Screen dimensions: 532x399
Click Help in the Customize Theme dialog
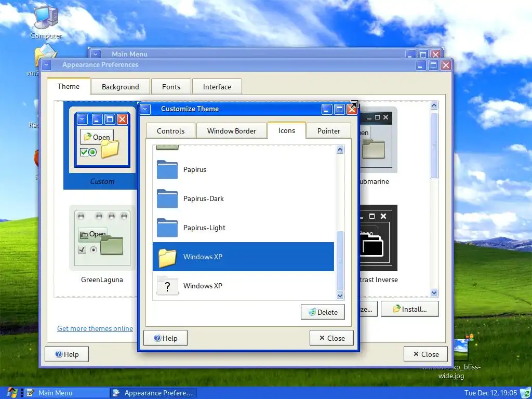(x=165, y=338)
